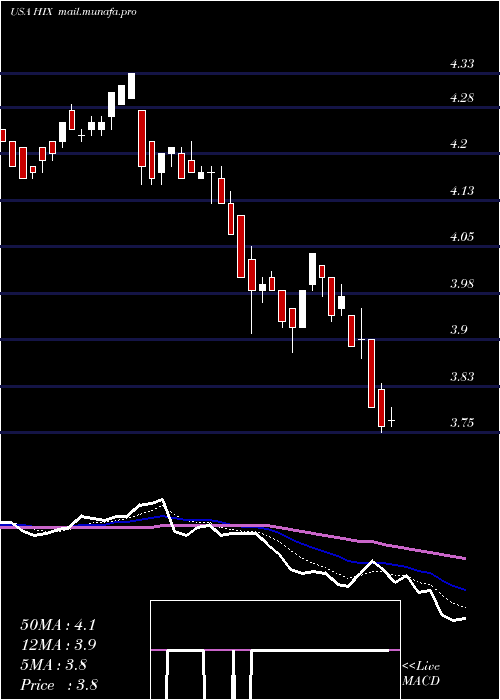The image size is (500, 700).
Task: Click the highest white candle near 4.33
Action: [x=131, y=86]
